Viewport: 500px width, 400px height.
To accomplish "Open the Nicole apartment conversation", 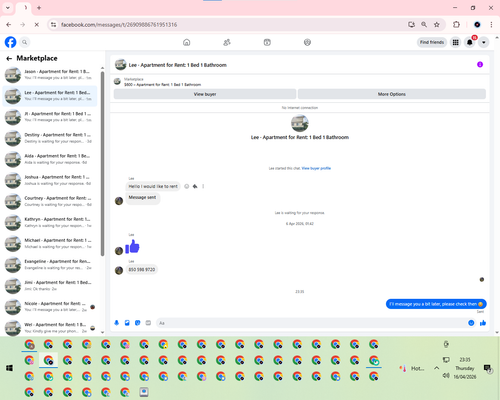I will [50, 307].
